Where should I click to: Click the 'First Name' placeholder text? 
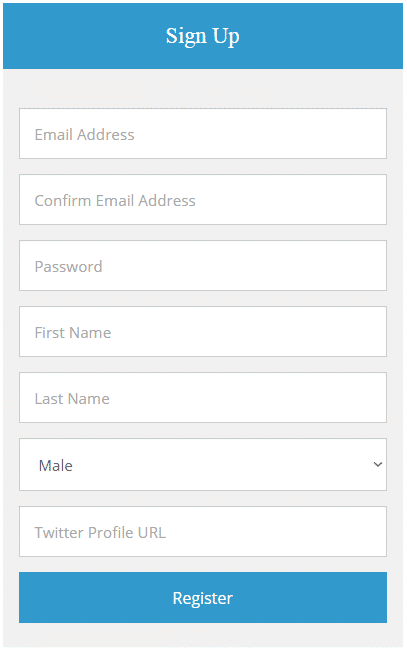click(73, 333)
